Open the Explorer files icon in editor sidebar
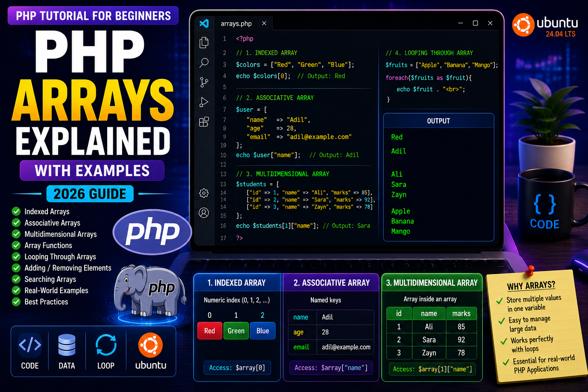 click(204, 42)
